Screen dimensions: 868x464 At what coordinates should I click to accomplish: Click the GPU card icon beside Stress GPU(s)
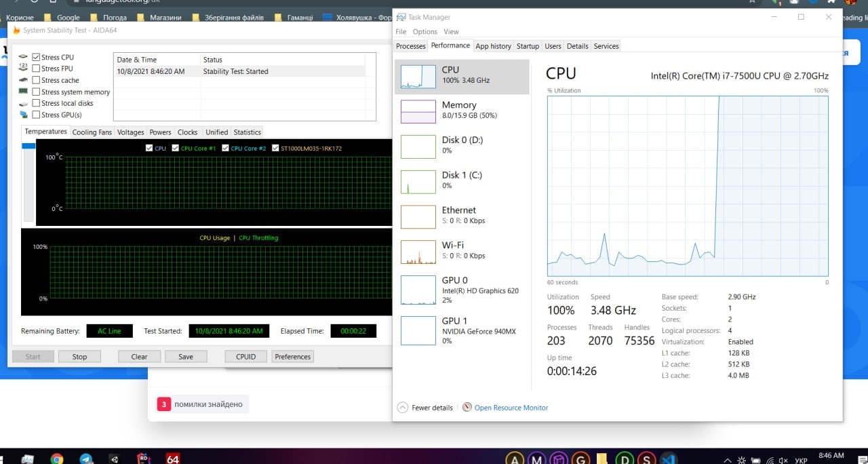(x=24, y=115)
